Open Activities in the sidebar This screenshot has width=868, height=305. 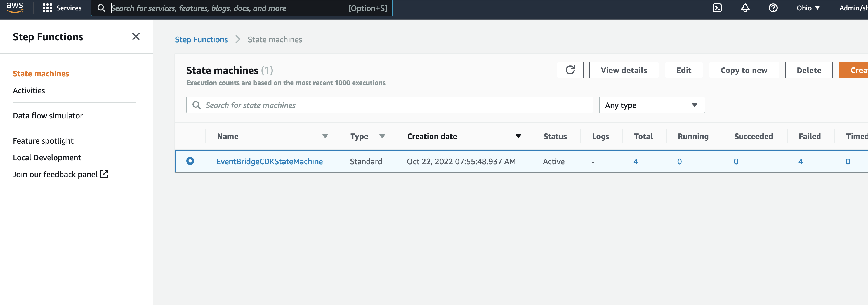point(29,91)
